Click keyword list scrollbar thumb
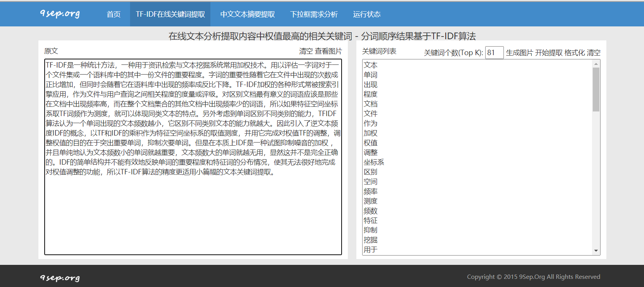This screenshot has width=644, height=287. [x=596, y=90]
